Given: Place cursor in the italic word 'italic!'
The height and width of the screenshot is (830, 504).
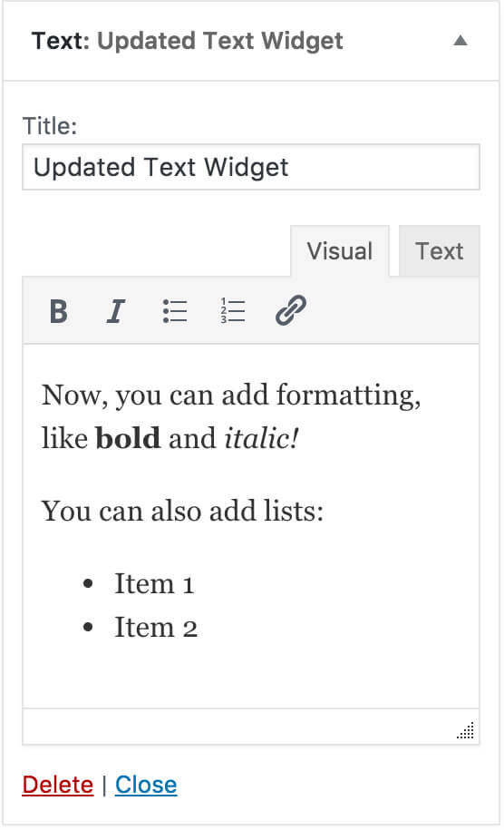Looking at the screenshot, I should point(261,438).
